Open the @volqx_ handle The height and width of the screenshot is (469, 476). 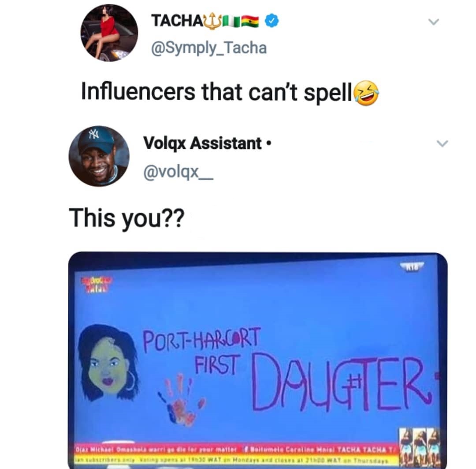[x=178, y=173]
